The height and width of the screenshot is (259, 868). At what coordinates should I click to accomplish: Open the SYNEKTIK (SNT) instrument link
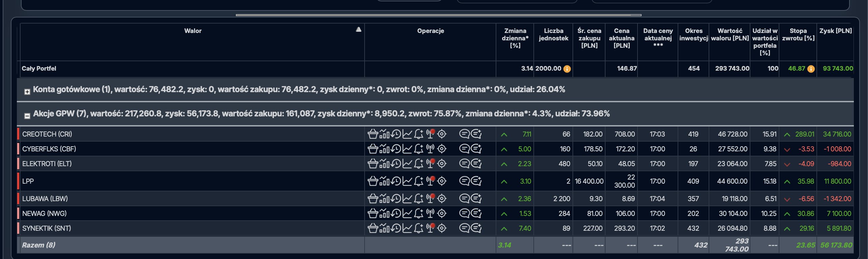point(46,228)
